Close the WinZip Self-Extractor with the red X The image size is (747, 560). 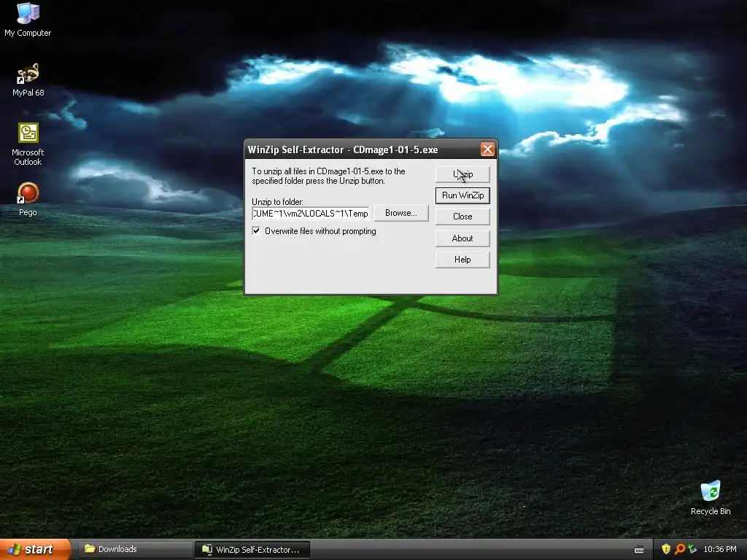pyautogui.click(x=487, y=149)
